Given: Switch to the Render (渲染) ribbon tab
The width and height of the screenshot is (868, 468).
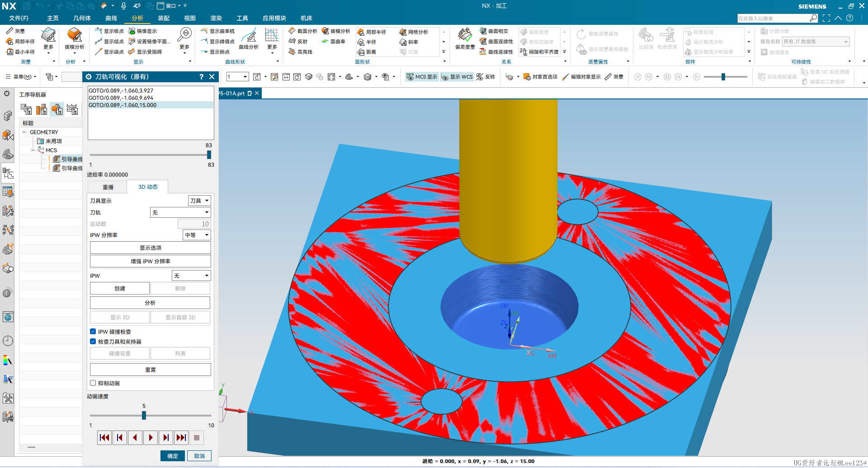Looking at the screenshot, I should (x=216, y=18).
